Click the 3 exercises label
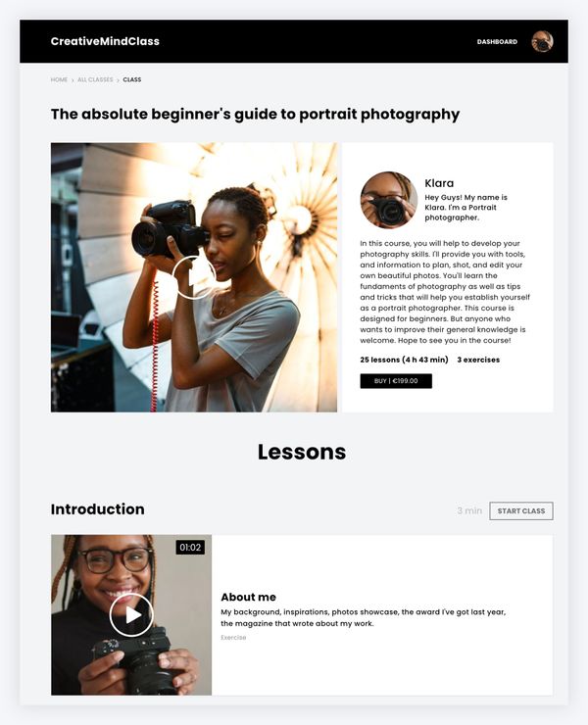Image resolution: width=588 pixels, height=725 pixels. (x=478, y=360)
